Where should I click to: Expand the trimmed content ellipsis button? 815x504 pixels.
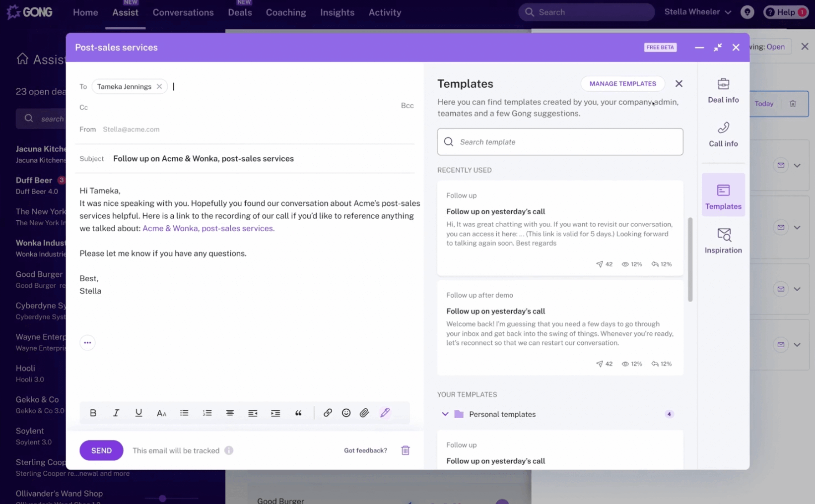tap(87, 343)
